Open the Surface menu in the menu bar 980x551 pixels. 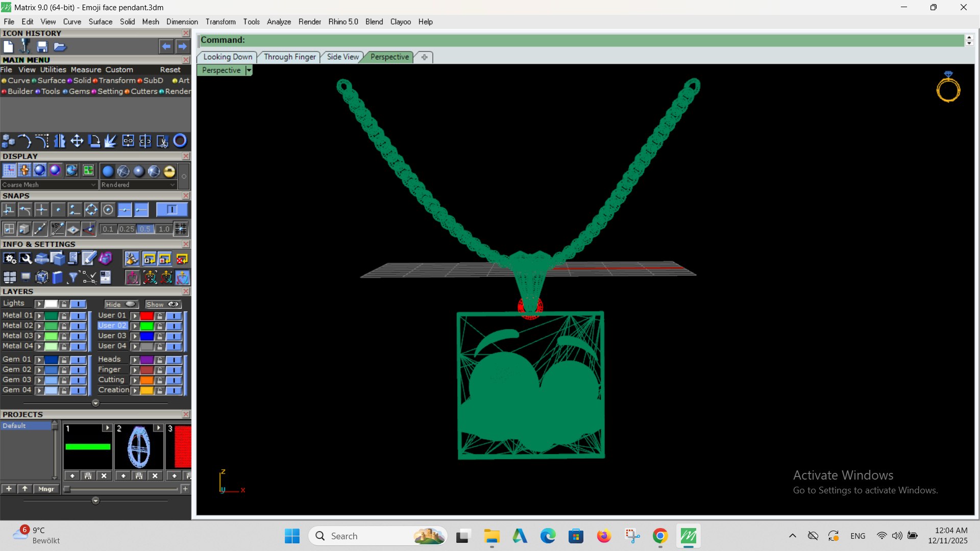point(100,21)
